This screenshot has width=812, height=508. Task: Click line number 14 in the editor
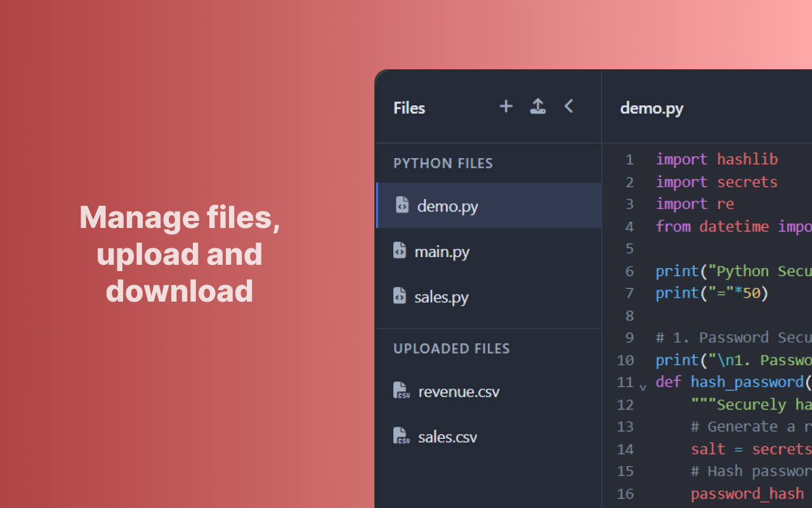coord(625,449)
